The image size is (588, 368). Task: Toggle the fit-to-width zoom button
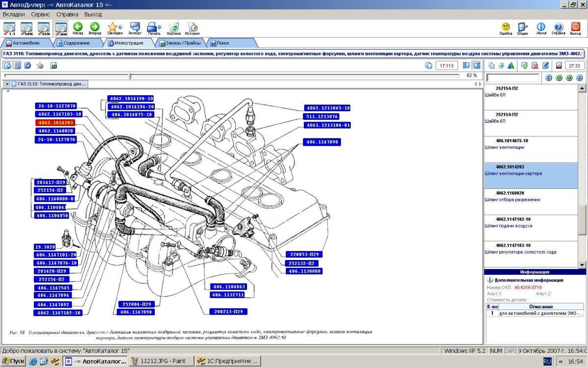click(61, 28)
